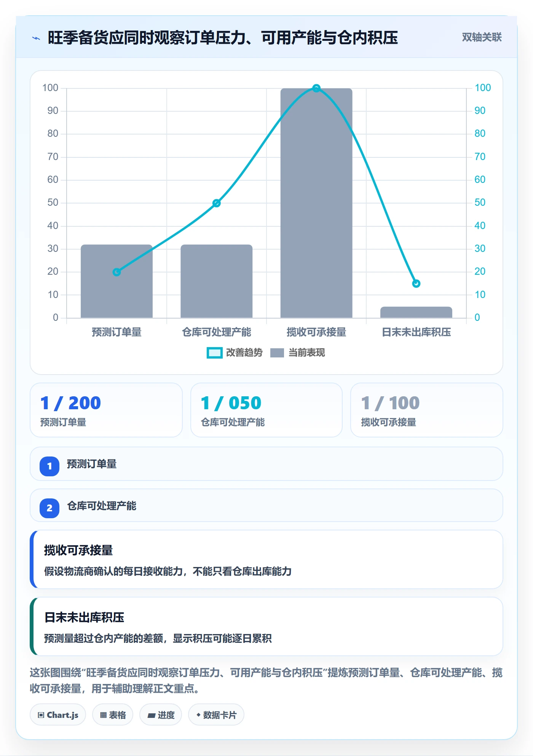Viewport: 533px width, 756px height.
Task: Click the line point above 日末未出库积压
Action: (416, 283)
